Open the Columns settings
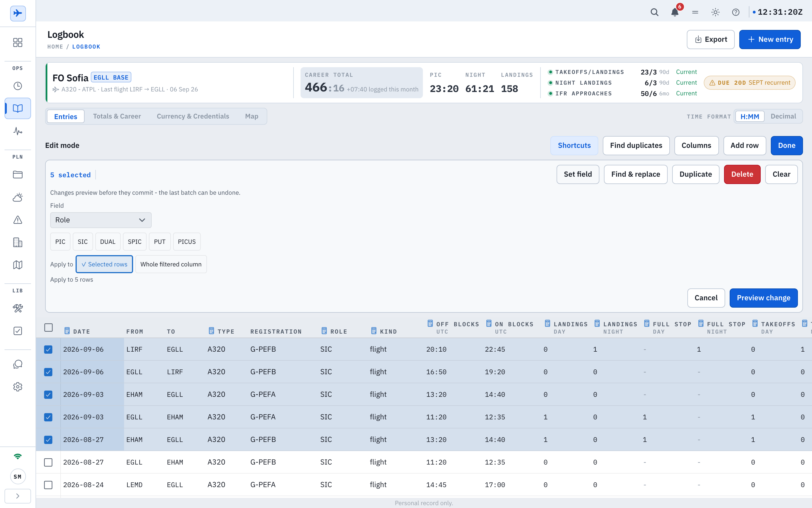Viewport: 812px width, 508px height. 696,145
